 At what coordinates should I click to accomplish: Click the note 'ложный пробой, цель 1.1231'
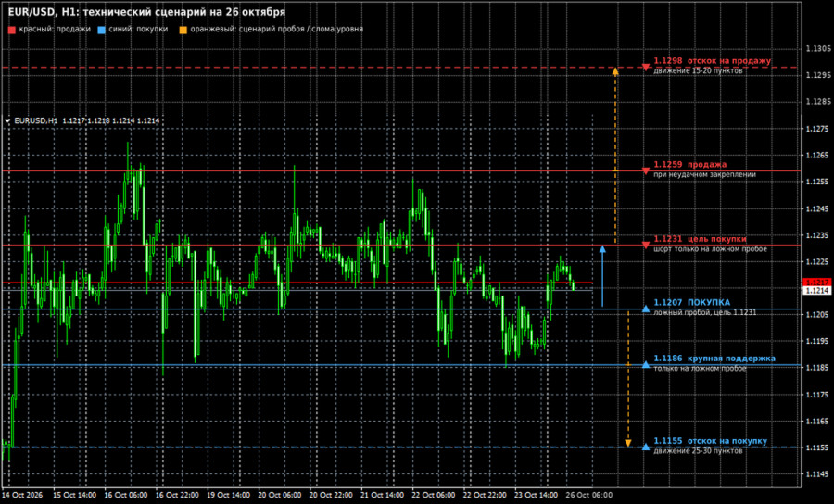705,312
